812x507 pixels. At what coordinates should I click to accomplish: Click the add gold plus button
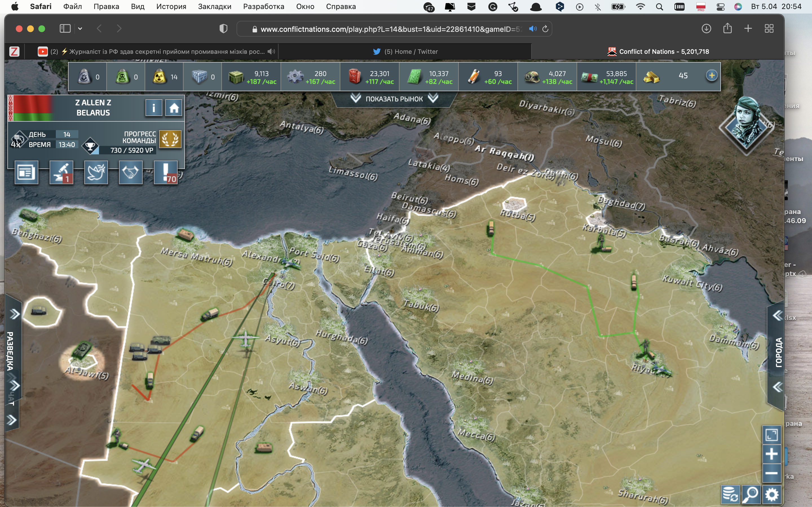(711, 76)
